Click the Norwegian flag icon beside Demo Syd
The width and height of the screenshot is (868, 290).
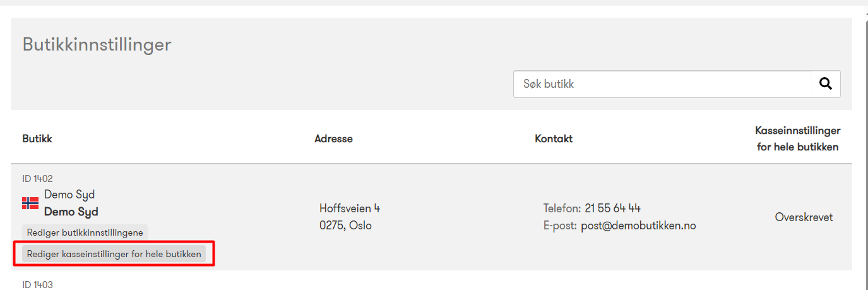(x=30, y=203)
